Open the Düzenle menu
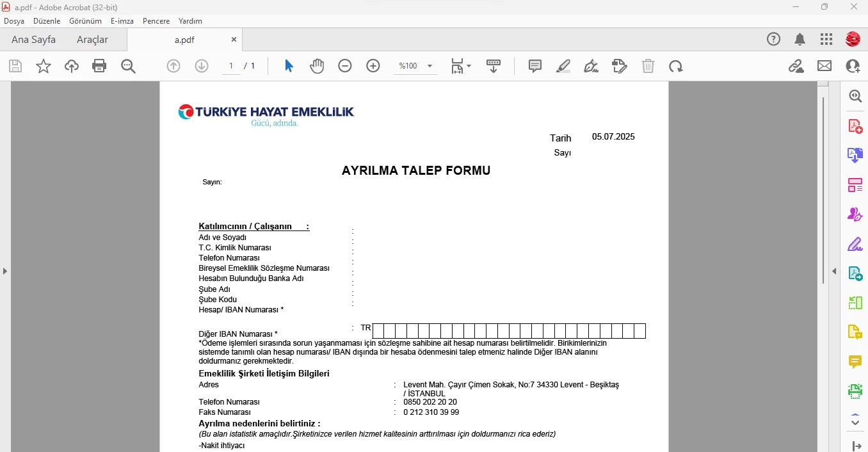 pyautogui.click(x=47, y=21)
